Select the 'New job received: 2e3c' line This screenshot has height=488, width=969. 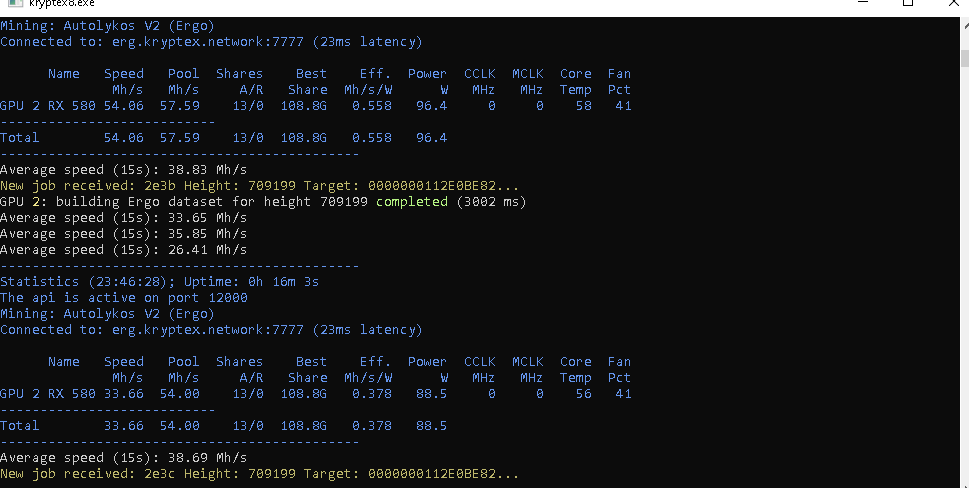click(x=260, y=474)
